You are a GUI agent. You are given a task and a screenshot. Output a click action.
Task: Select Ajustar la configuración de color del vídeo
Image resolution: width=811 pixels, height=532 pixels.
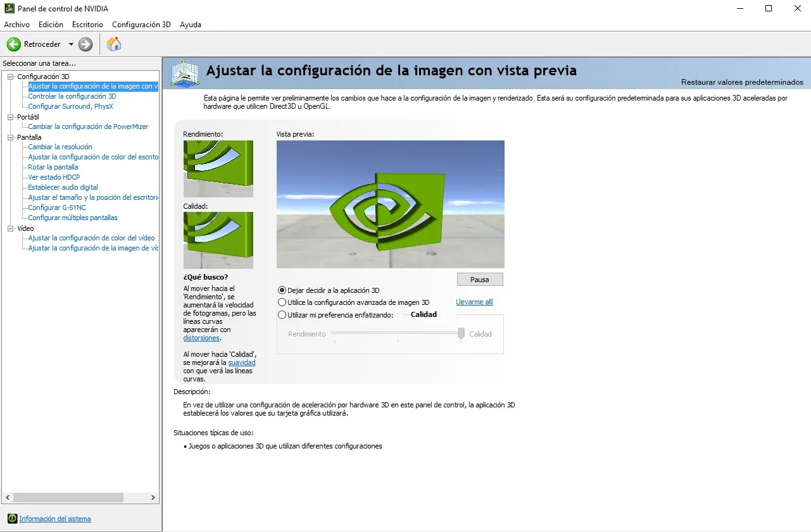91,238
